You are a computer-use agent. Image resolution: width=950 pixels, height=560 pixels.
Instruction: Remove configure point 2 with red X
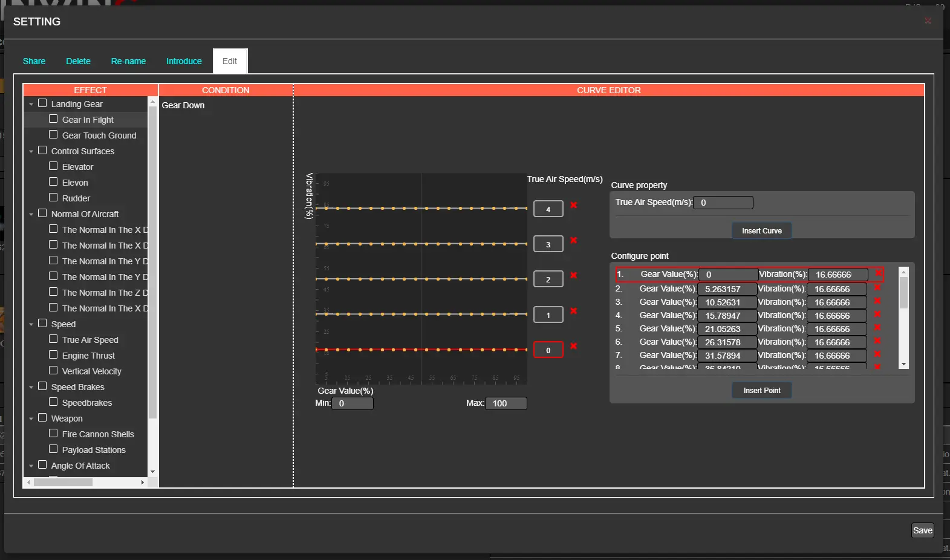tap(877, 288)
